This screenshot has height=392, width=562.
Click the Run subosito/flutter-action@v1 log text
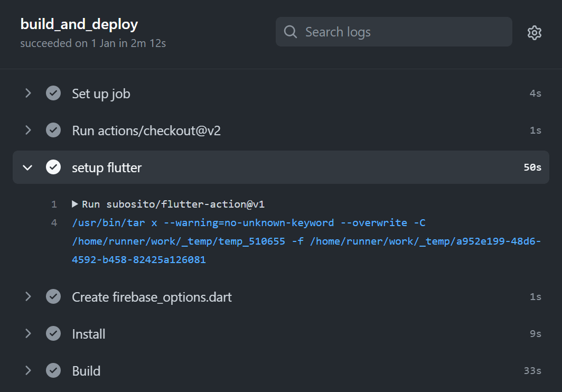coord(173,204)
